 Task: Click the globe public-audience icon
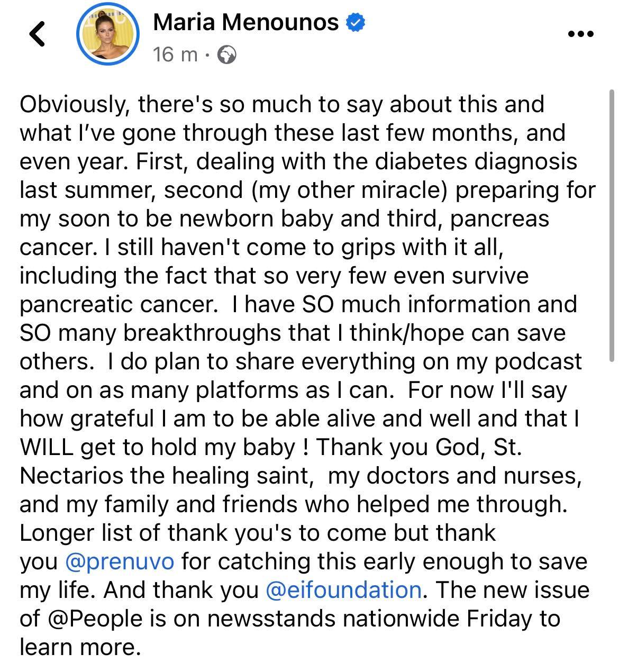[227, 55]
